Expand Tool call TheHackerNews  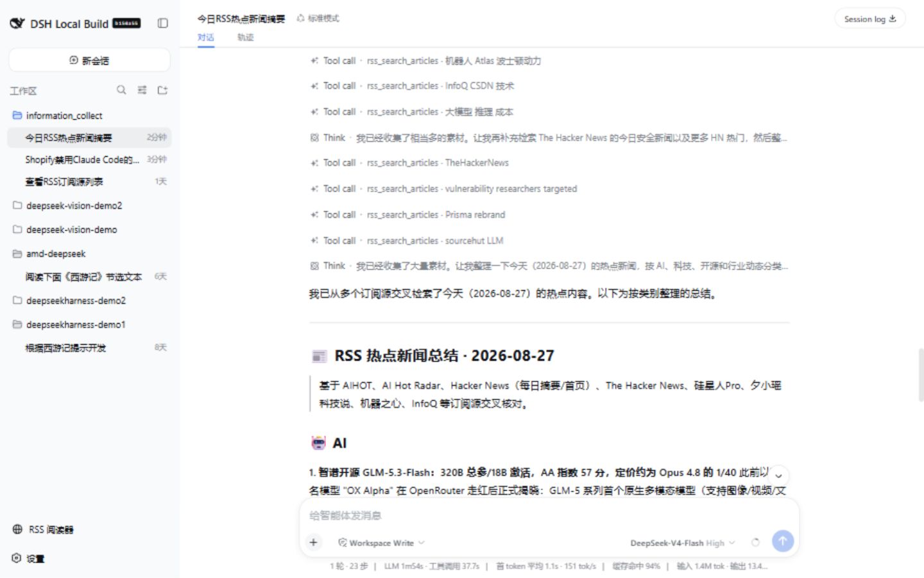click(409, 163)
